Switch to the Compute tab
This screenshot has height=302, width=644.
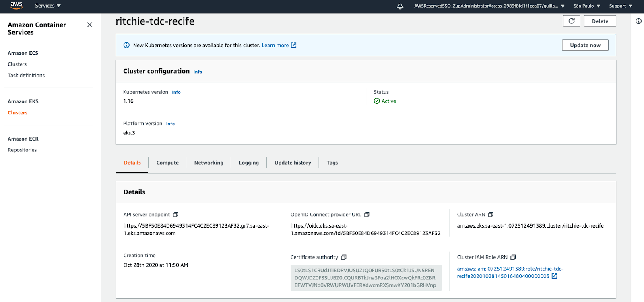167,163
